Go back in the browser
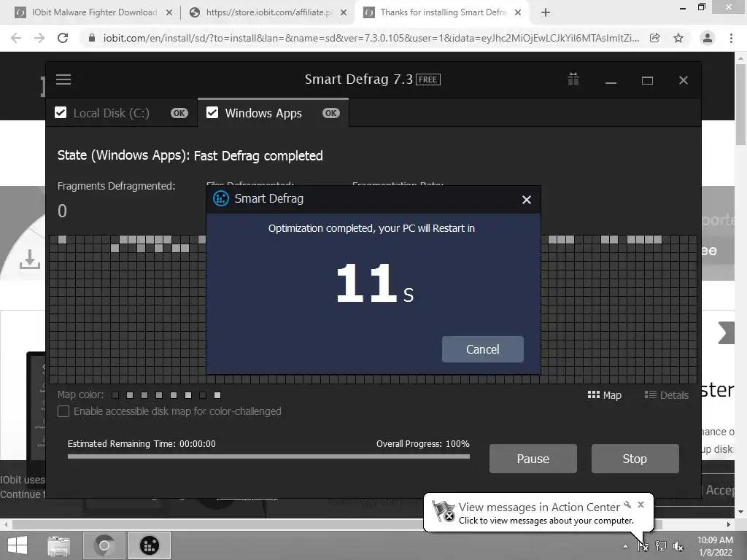Viewport: 747px width, 560px height. point(16,38)
